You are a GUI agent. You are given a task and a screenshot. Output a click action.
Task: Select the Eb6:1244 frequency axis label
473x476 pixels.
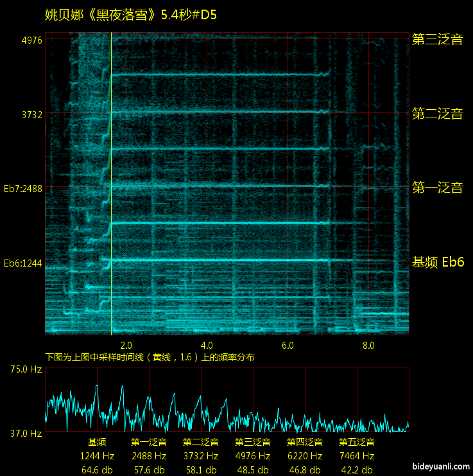pos(23,263)
